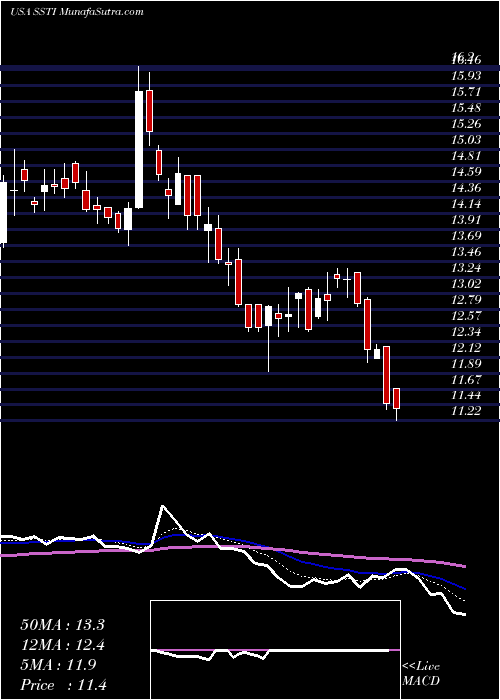This screenshot has width=500, height=700.
Task: Click the 15.48 price axis label
Action: coord(466,108)
